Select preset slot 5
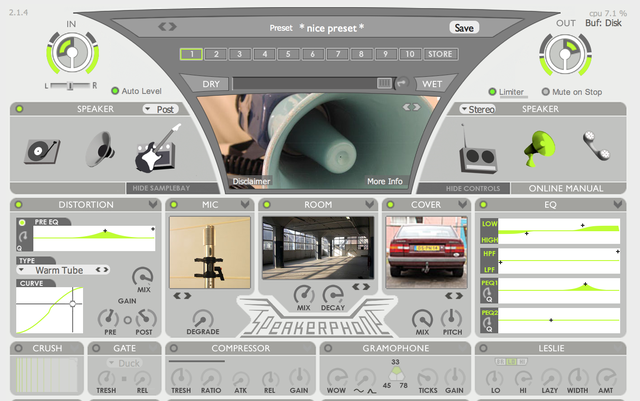 288,54
